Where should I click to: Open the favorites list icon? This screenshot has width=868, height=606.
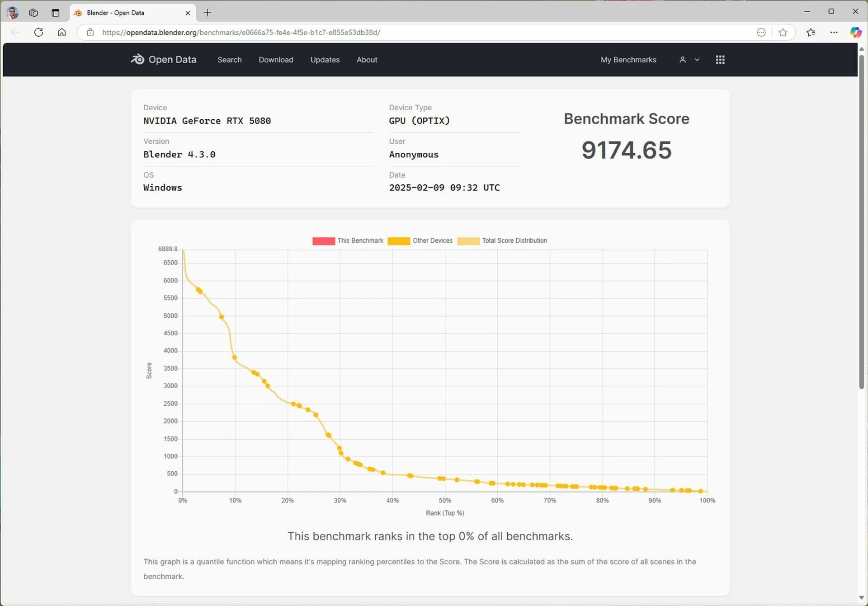(x=811, y=33)
